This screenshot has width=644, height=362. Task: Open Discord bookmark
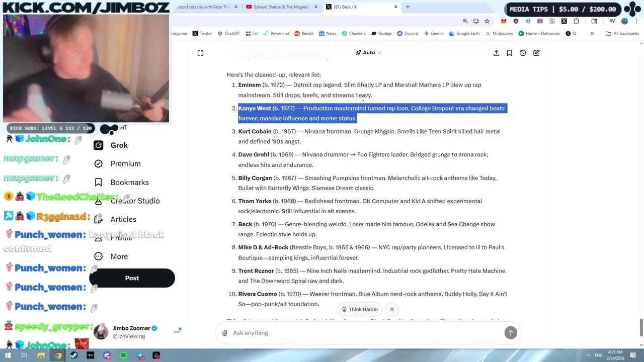(408, 34)
